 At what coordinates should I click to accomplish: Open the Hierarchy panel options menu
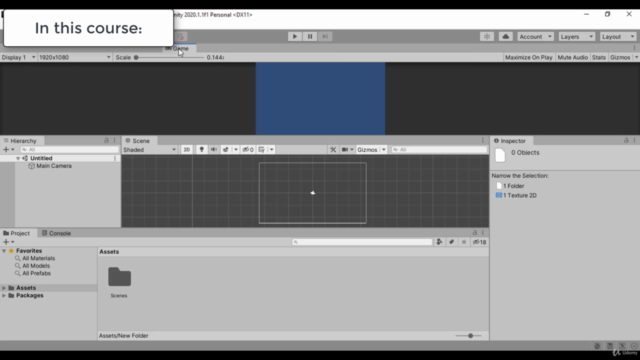(x=115, y=140)
